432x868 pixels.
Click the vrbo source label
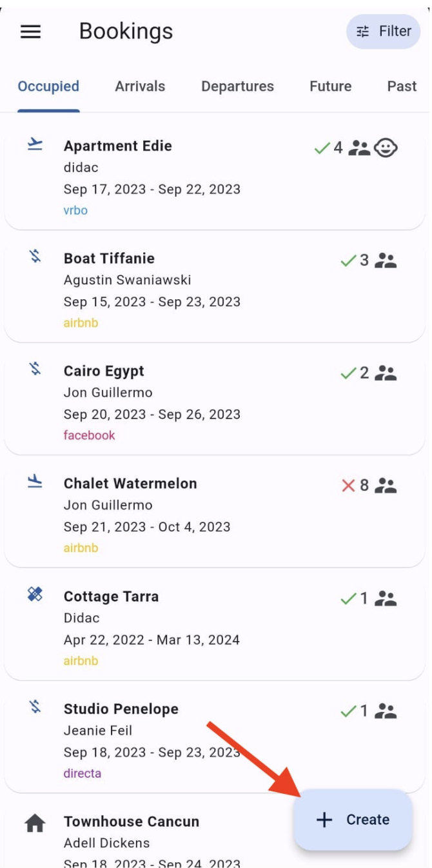point(75,210)
